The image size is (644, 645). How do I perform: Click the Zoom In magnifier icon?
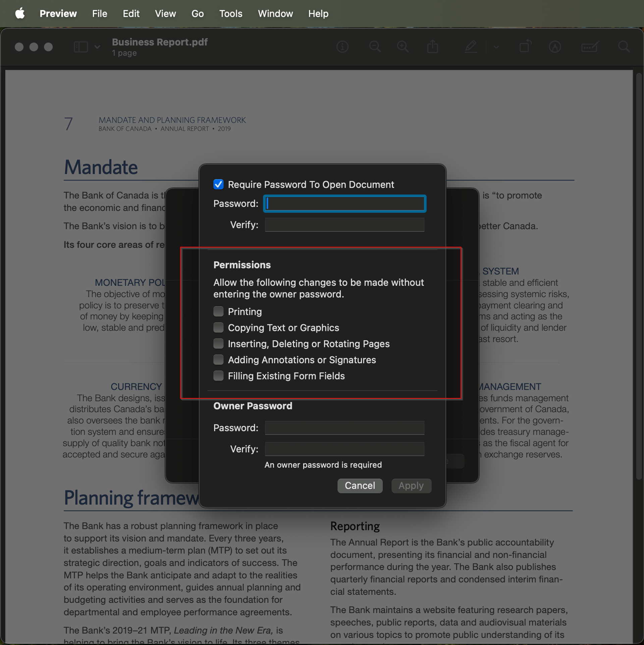tap(402, 47)
